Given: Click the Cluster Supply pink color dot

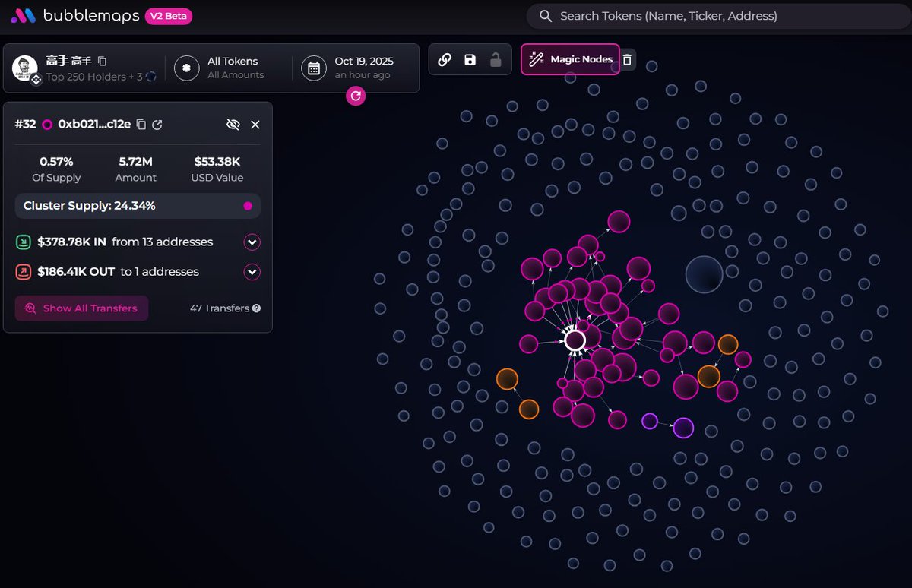Looking at the screenshot, I should point(247,206).
